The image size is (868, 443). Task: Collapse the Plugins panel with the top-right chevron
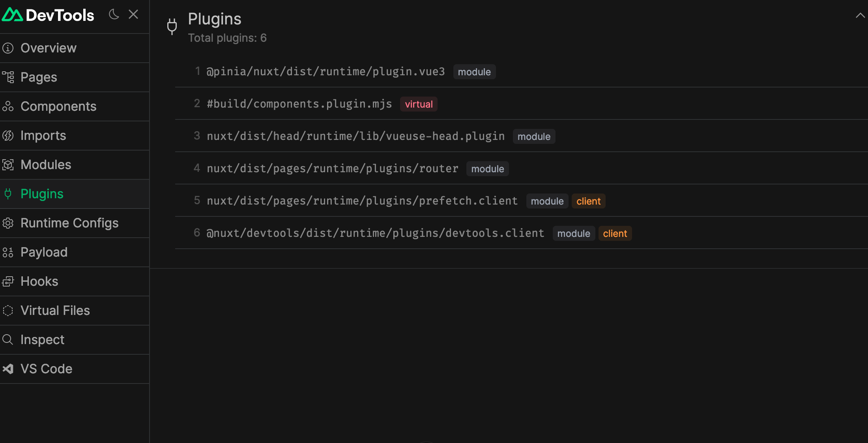(860, 15)
